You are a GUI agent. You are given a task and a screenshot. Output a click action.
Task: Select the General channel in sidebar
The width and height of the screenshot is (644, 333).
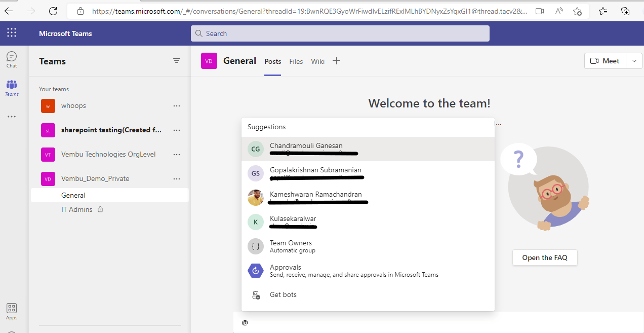[x=109, y=195]
